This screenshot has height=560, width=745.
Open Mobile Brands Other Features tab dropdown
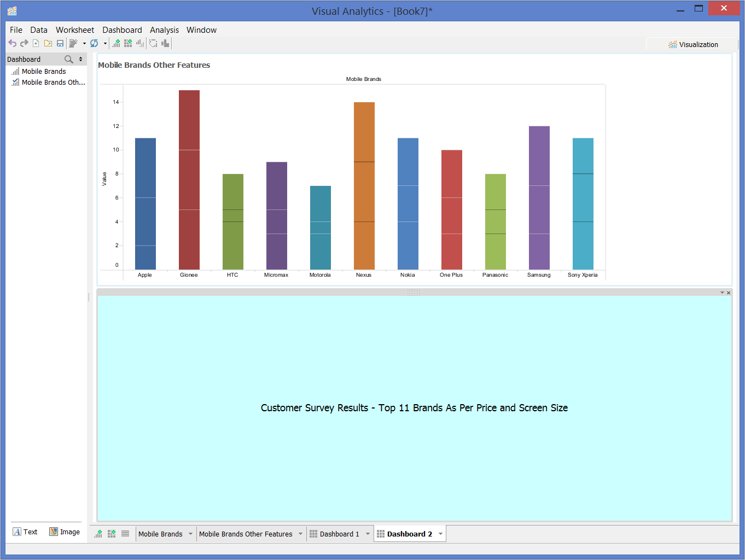pyautogui.click(x=300, y=534)
